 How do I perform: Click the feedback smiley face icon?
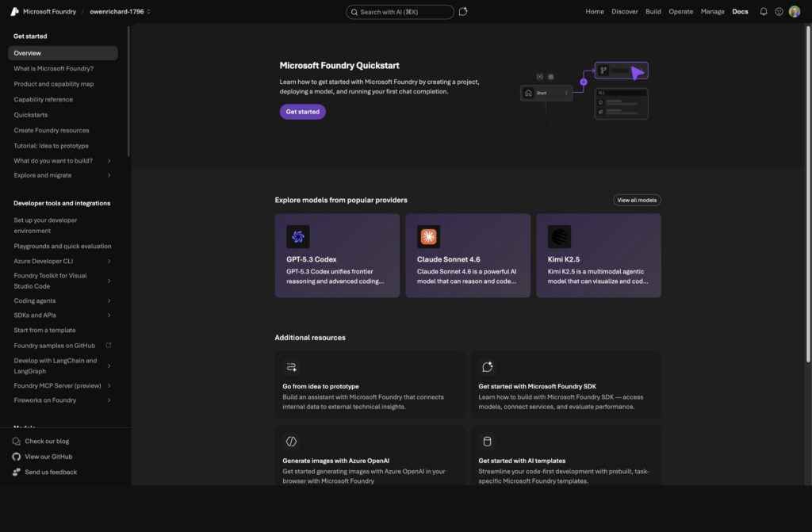779,11
